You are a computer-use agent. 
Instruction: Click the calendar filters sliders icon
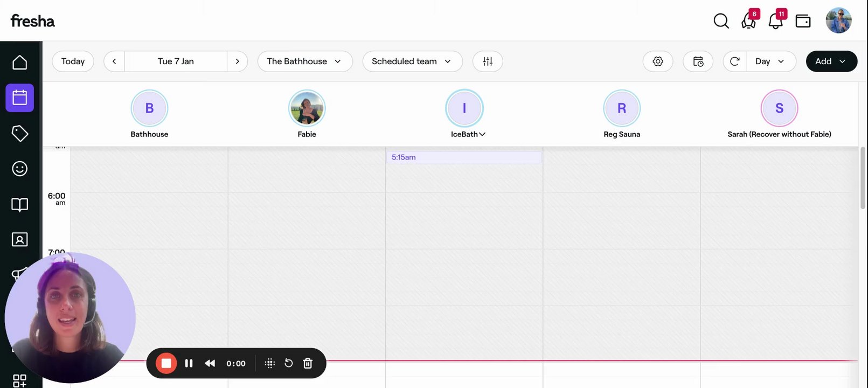(x=488, y=61)
